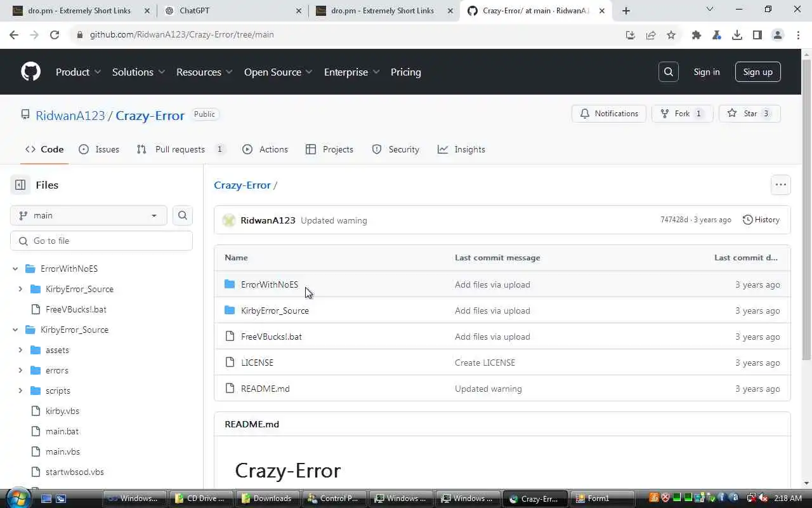
Task: Switch to the Security tab
Action: [x=395, y=149]
